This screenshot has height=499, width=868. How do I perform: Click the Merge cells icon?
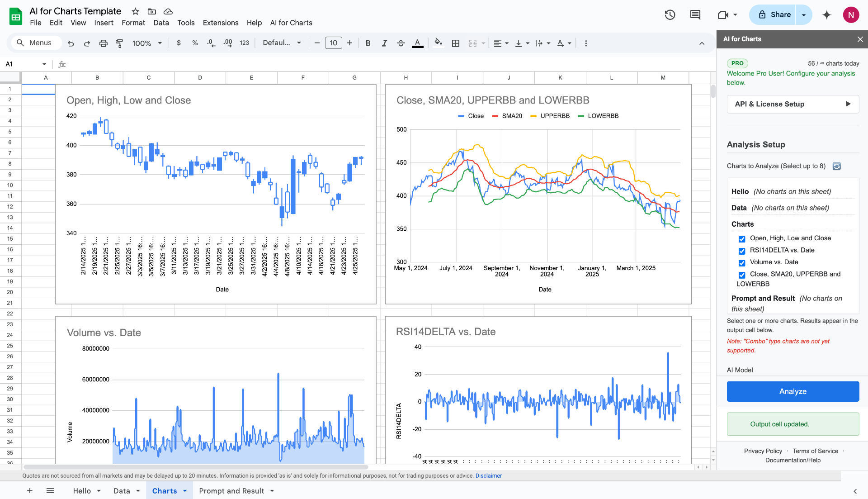click(472, 43)
